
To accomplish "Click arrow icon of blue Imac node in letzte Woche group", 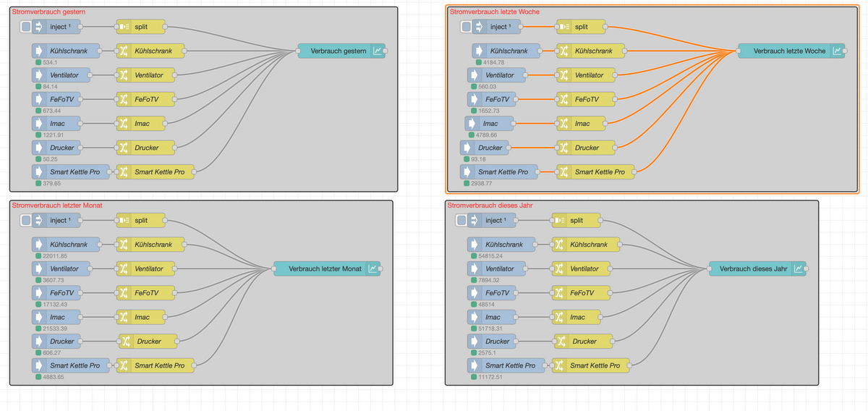I will pyautogui.click(x=472, y=123).
